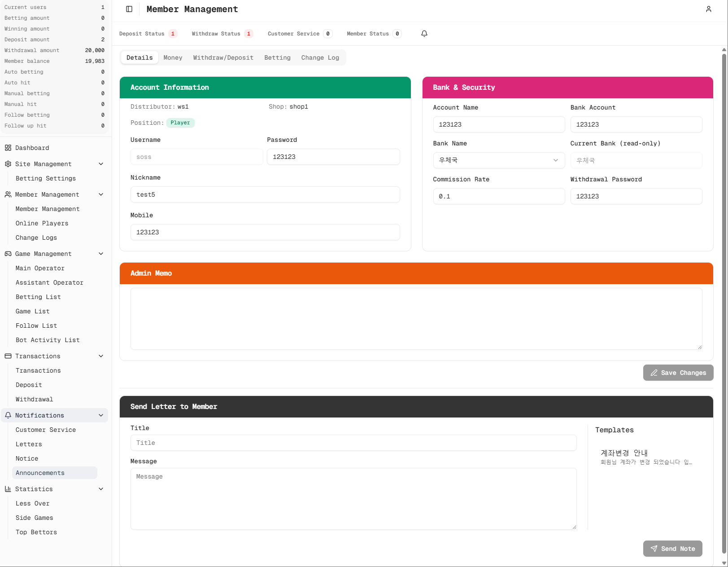Click the Game Management gamepad icon
The image size is (728, 567).
point(8,254)
